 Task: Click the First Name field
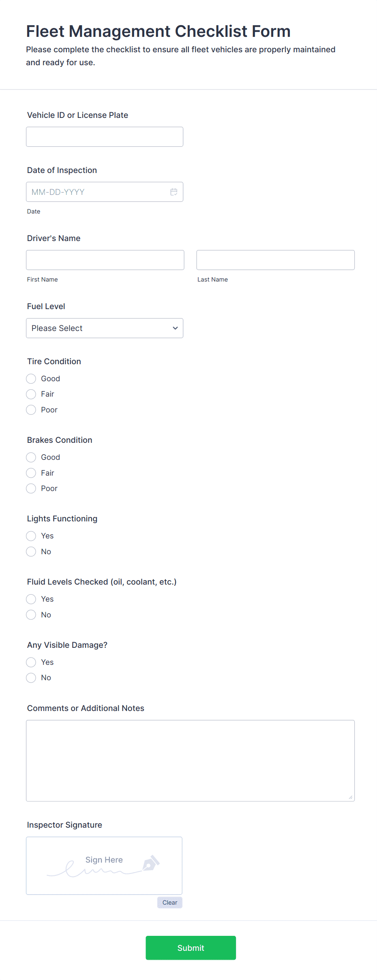[105, 260]
